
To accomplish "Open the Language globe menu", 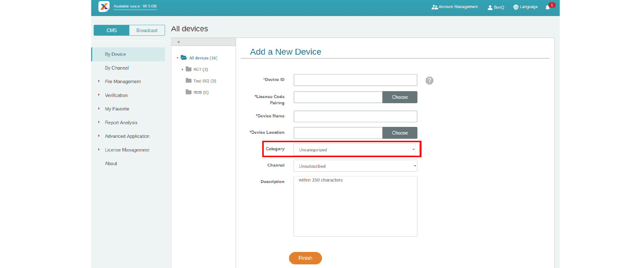I will (x=525, y=7).
